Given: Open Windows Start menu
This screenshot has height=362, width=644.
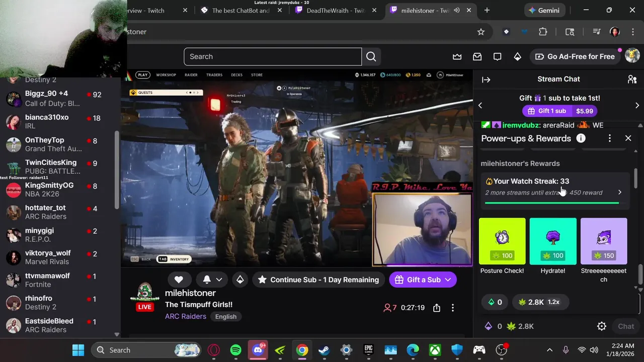Looking at the screenshot, I should [78, 350].
